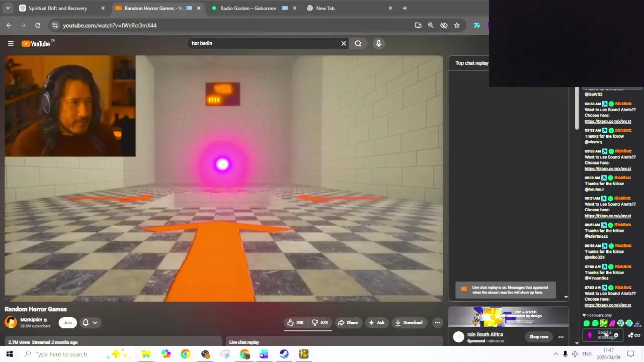This screenshot has width=644, height=362.
Task: Click the ENG language indicator
Action: coord(587,354)
